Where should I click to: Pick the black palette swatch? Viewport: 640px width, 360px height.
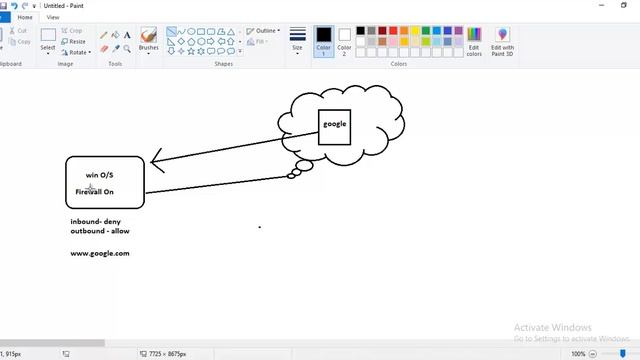pos(360,31)
